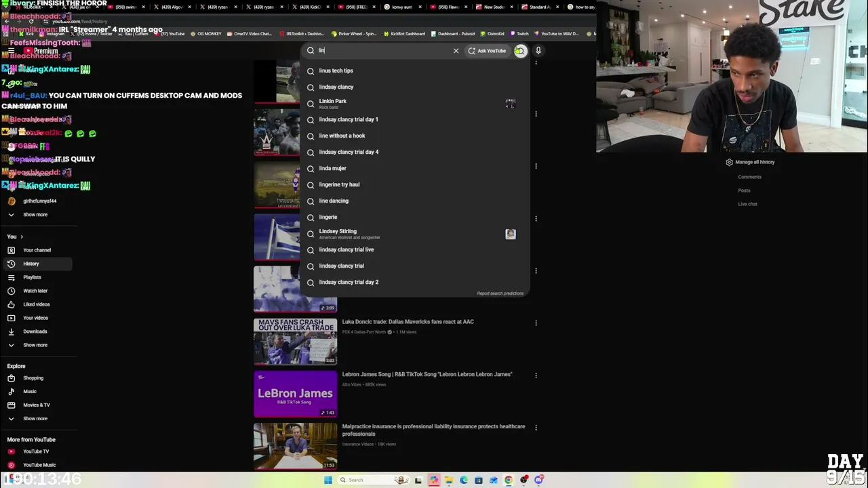Screen dimensions: 868x488
Task: Pick the 'linda mujer' search suggestion
Action: pyautogui.click(x=415, y=168)
